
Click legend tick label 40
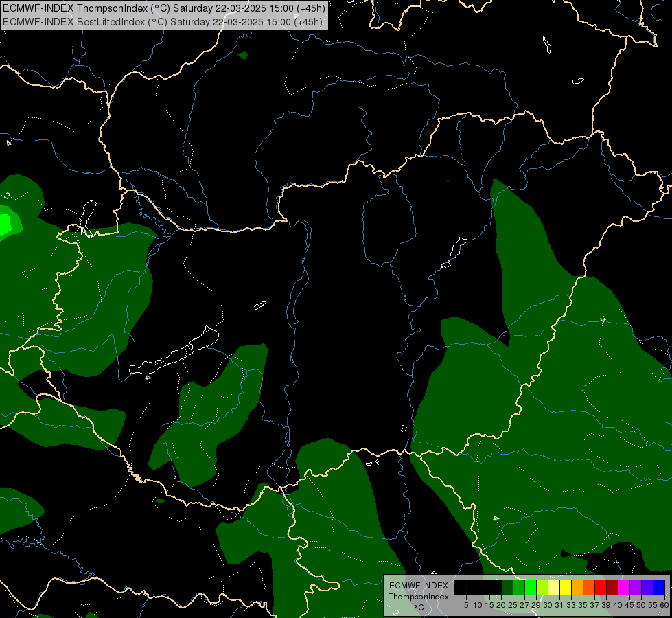(x=618, y=605)
